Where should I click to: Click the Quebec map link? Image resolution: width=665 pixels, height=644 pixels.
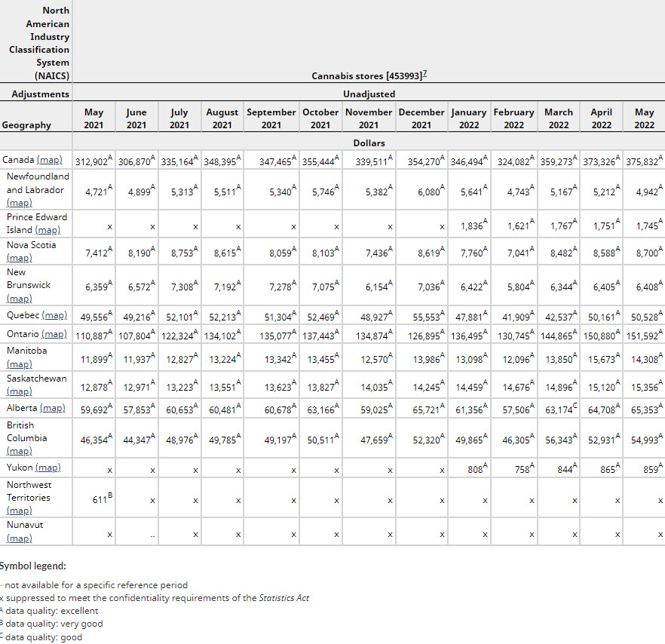[x=54, y=315]
